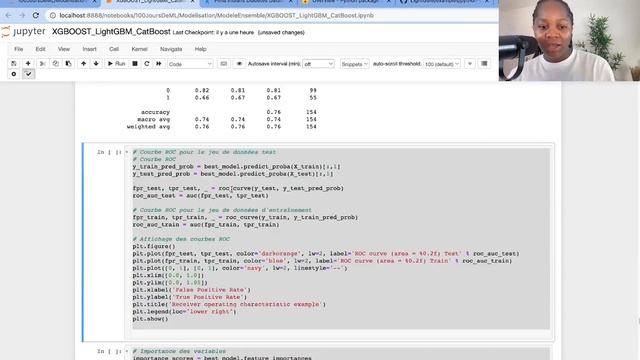Image resolution: width=640 pixels, height=360 pixels.
Task: Click the small down-arrow button next to auto-scroll threshold
Action: click(x=470, y=64)
